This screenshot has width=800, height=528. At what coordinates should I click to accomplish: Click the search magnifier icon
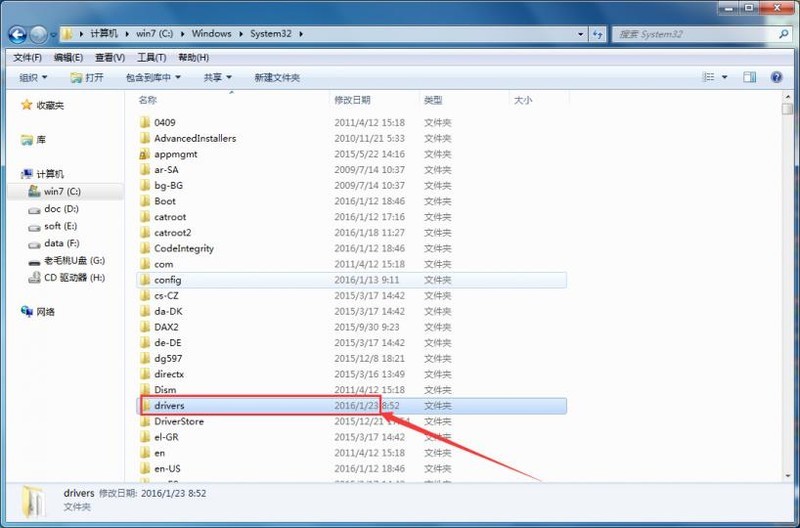point(783,34)
